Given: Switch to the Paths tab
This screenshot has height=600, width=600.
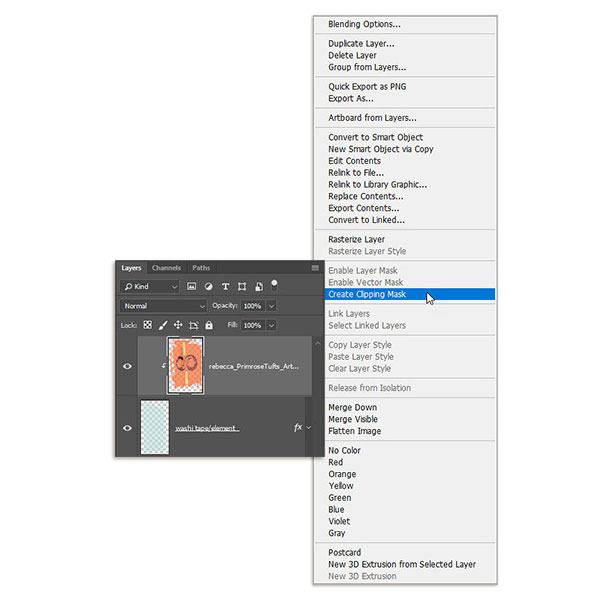Looking at the screenshot, I should (201, 267).
